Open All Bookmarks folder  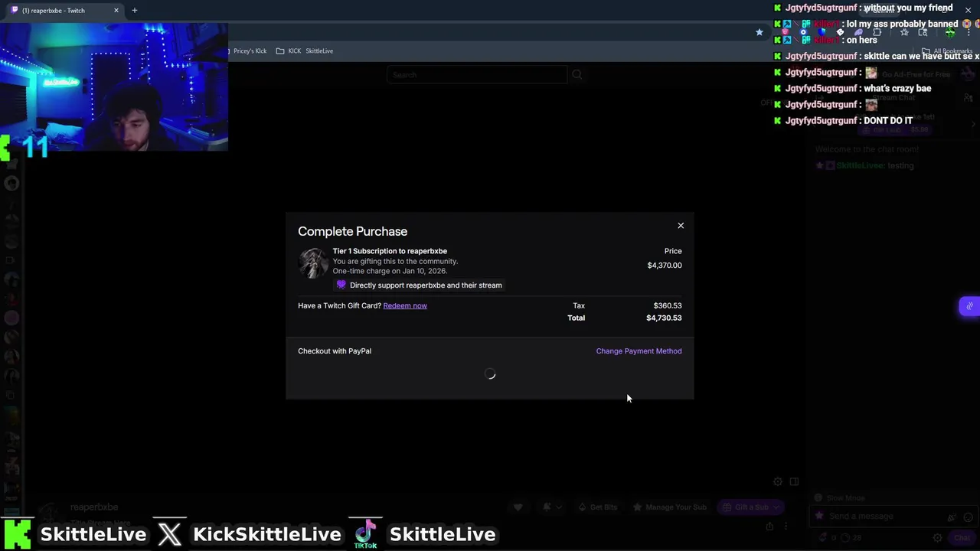pos(948,51)
